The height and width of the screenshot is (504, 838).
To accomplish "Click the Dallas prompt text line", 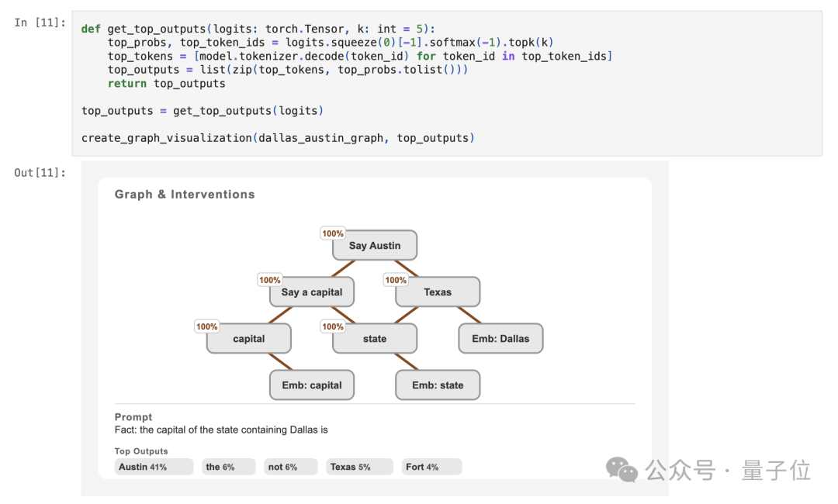I will click(221, 430).
